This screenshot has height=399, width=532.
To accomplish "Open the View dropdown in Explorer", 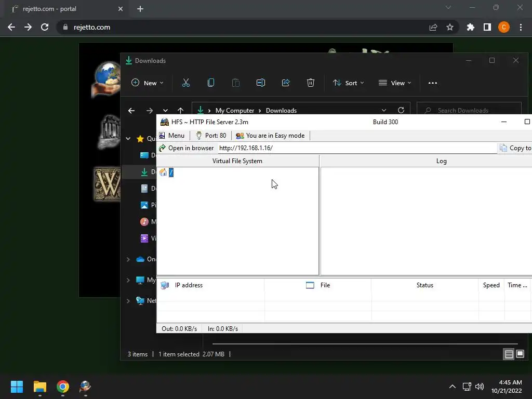I will (x=395, y=83).
